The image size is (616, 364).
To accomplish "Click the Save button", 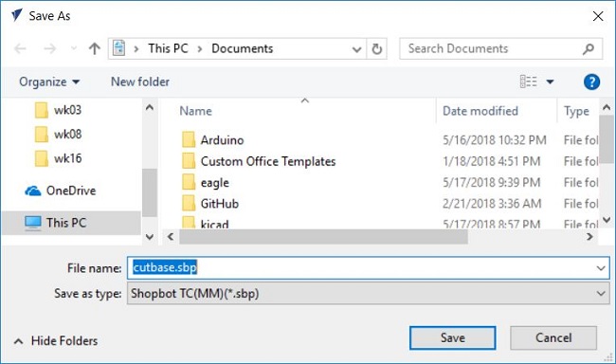I will 453,337.
